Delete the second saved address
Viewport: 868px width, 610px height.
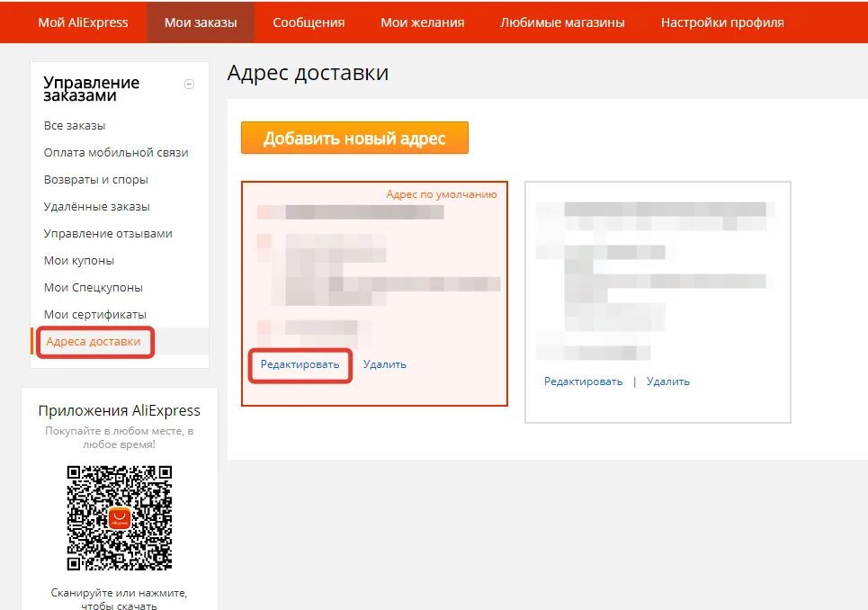coord(667,381)
